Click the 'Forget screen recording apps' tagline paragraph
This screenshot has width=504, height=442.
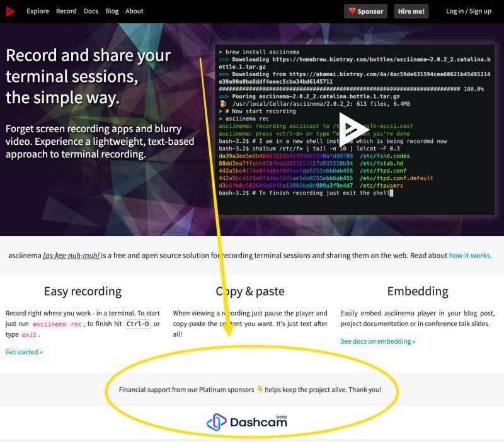point(100,141)
